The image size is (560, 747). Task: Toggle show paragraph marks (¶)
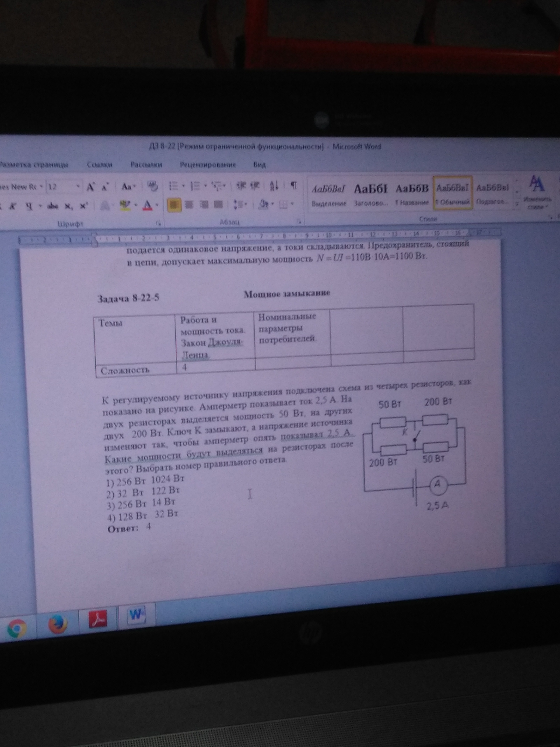point(294,185)
